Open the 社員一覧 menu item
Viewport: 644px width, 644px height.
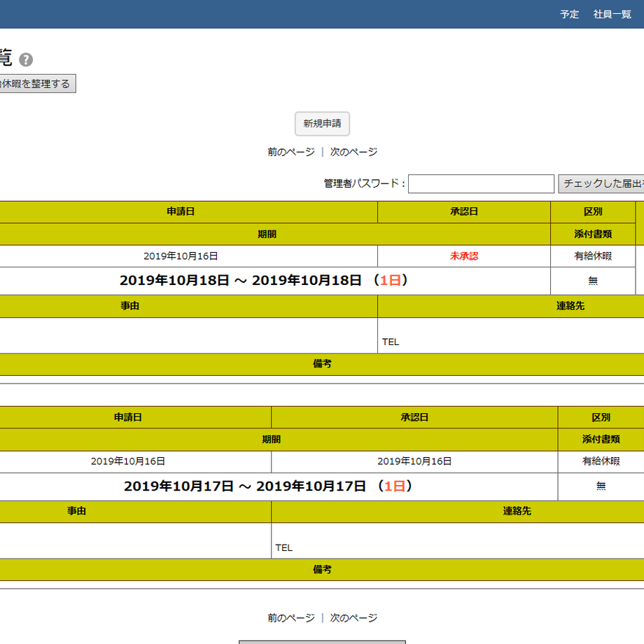pos(612,15)
